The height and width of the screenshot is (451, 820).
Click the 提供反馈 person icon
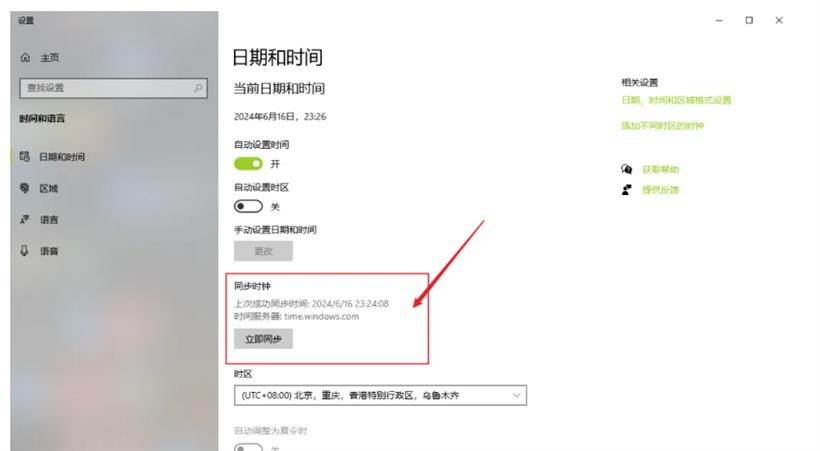click(x=627, y=189)
